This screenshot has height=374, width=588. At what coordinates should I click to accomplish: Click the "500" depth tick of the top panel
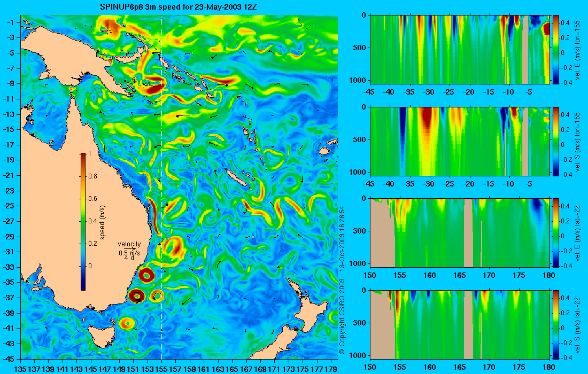[360, 48]
